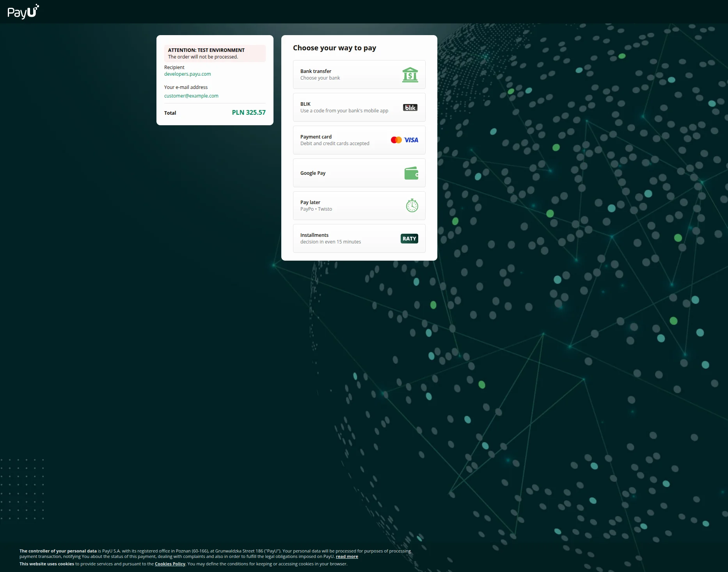Click the green wallet icon for Google Pay

coord(411,173)
